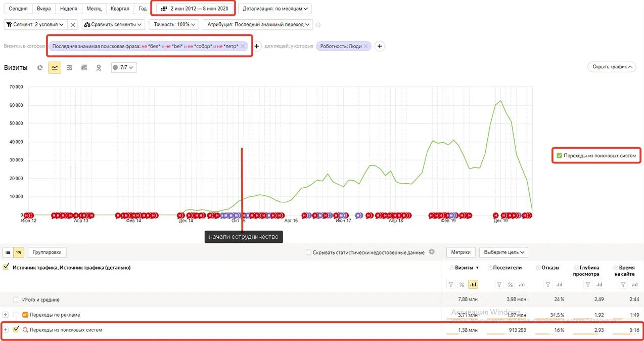Remove the segment with the X button
The height and width of the screenshot is (341, 644).
73,24
